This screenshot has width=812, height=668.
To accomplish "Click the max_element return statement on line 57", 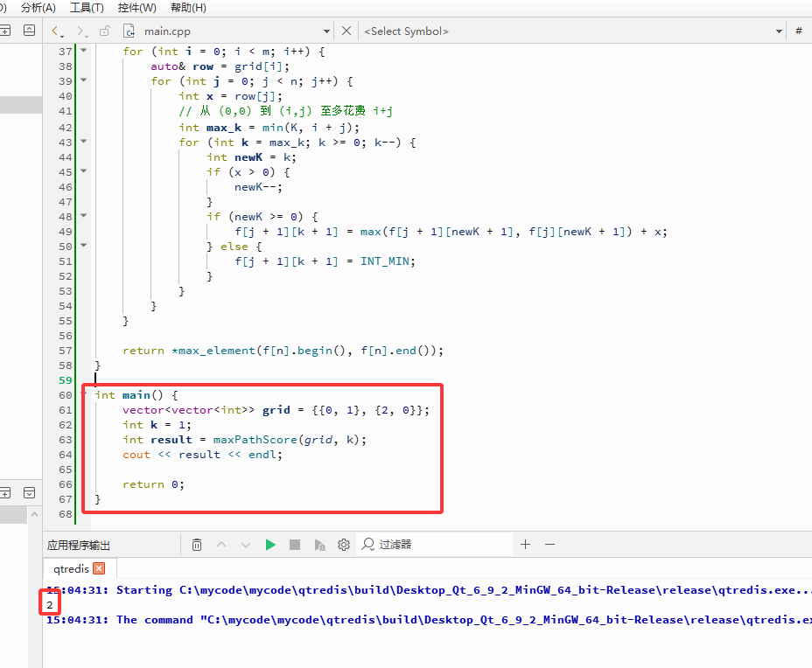I will pyautogui.click(x=283, y=351).
